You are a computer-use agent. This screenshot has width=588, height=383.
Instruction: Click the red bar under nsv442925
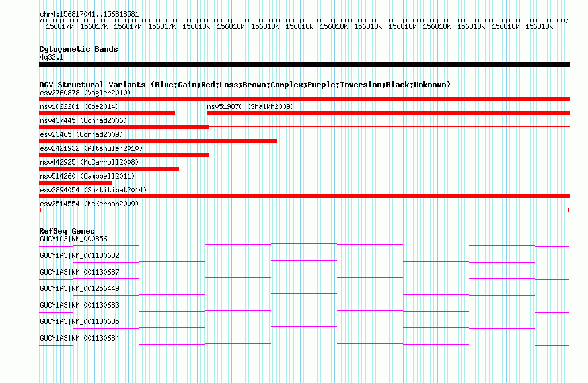tap(109, 169)
